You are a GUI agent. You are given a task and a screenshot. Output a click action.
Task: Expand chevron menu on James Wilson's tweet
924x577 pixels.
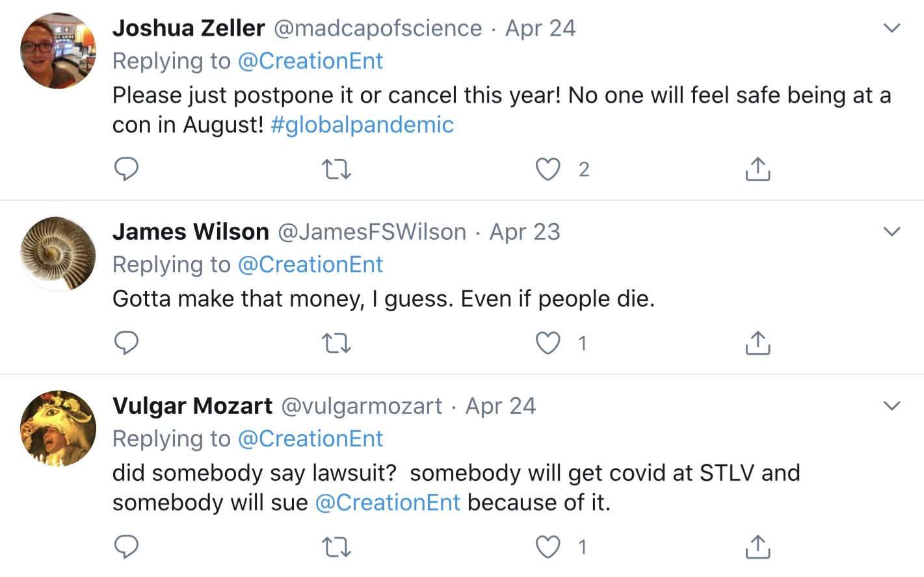pyautogui.click(x=891, y=231)
